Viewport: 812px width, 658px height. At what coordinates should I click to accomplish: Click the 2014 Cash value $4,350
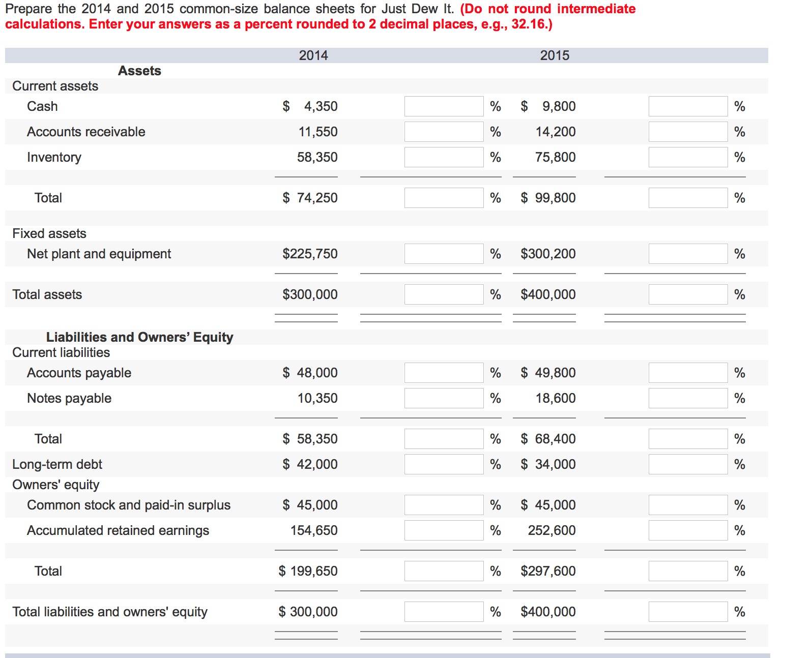[310, 106]
